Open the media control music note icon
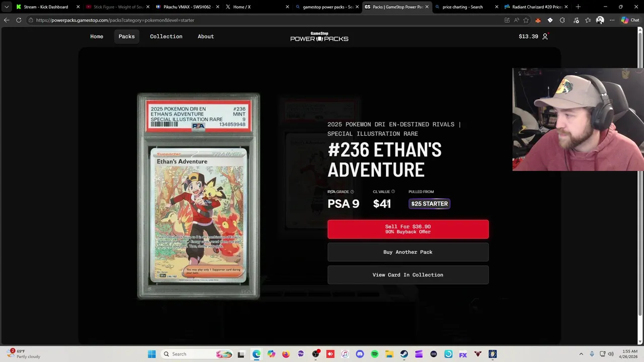Viewport: 644px width, 362px height. tap(576, 20)
